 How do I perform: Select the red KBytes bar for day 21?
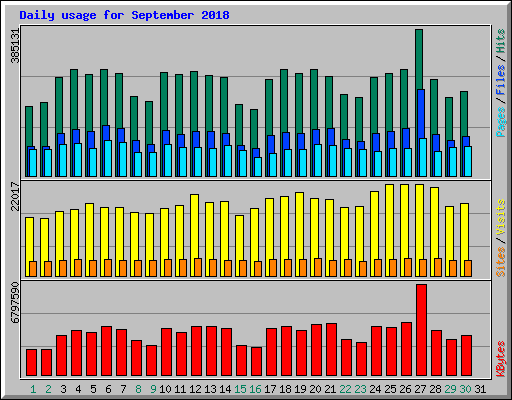click(x=331, y=350)
